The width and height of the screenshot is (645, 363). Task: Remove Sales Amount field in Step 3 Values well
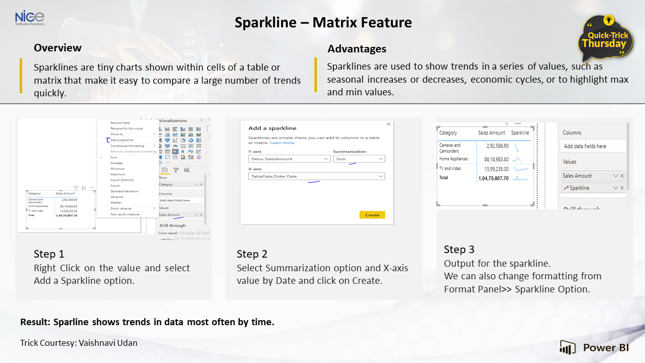622,176
